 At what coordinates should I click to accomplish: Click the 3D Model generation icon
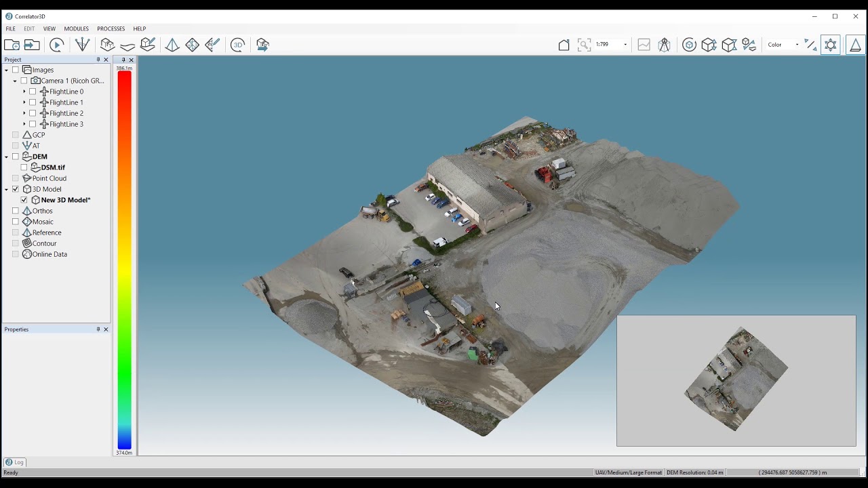237,45
